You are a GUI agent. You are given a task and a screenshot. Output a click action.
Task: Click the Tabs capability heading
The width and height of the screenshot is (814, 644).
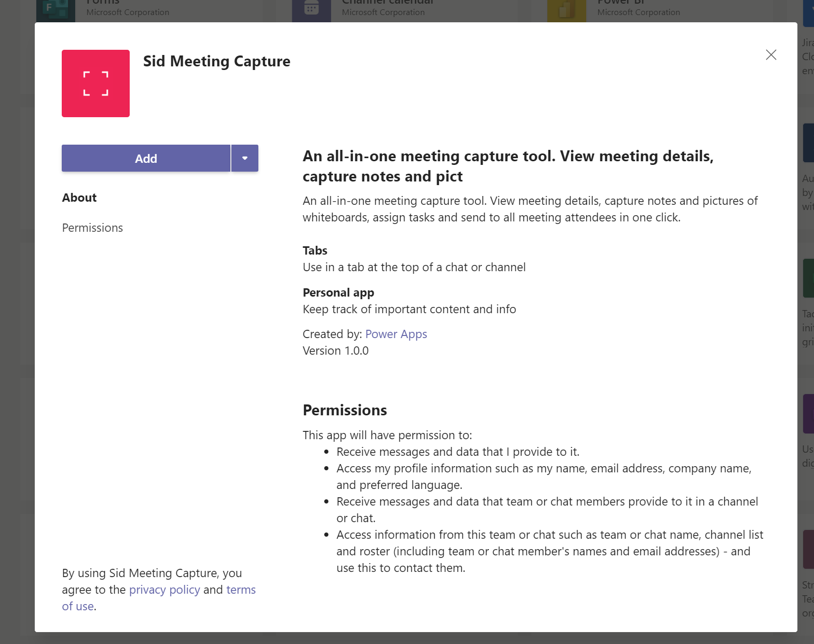315,250
